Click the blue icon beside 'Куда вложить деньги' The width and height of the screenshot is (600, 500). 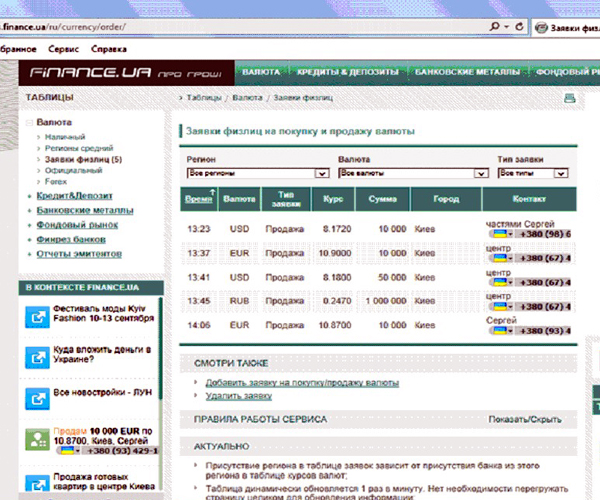point(38,358)
